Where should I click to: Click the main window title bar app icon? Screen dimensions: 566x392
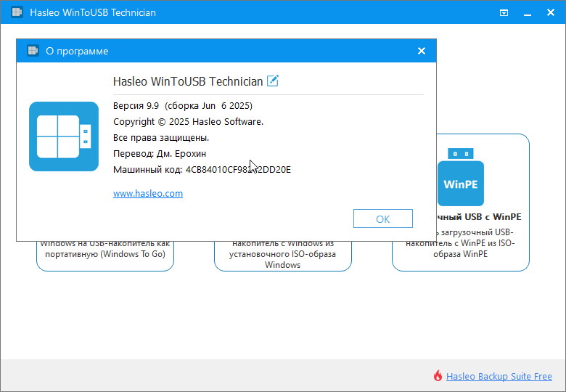tap(17, 12)
